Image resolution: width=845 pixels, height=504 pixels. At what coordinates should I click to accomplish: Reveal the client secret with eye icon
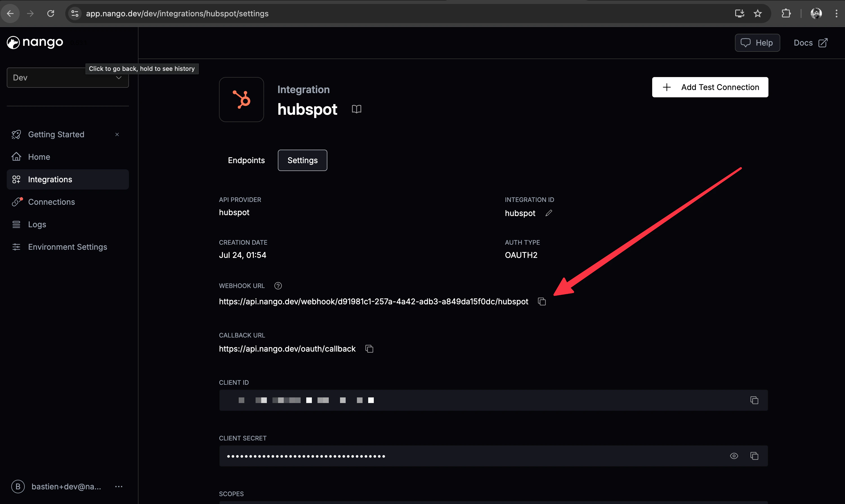[x=734, y=456]
